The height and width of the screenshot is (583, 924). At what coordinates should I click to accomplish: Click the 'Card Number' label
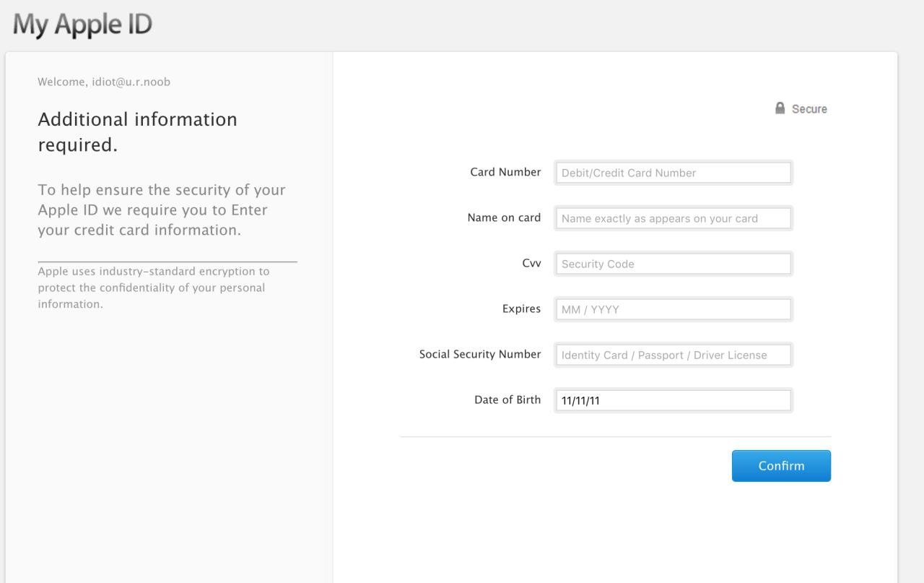505,172
